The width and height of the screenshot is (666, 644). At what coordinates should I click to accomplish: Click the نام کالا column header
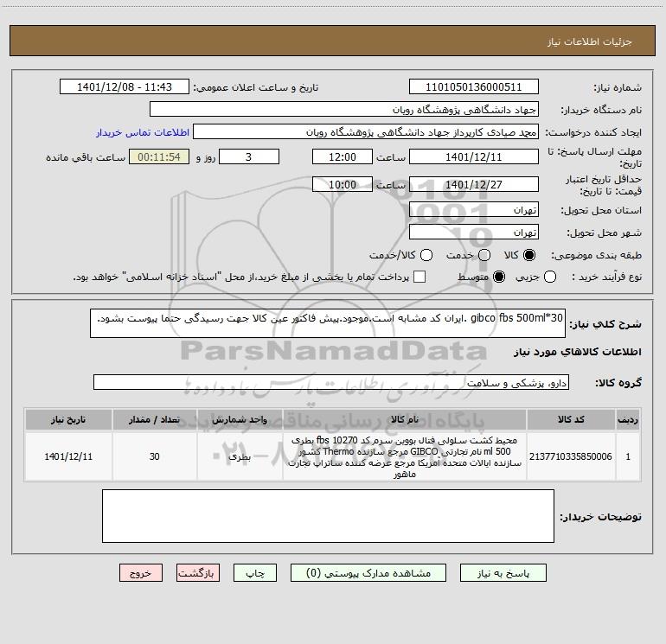click(405, 420)
